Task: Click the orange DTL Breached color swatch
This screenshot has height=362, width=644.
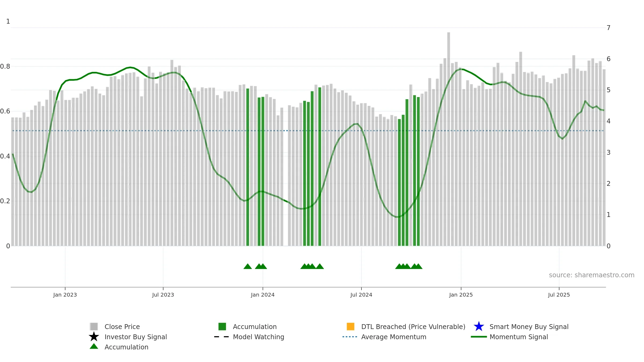Action: click(350, 326)
